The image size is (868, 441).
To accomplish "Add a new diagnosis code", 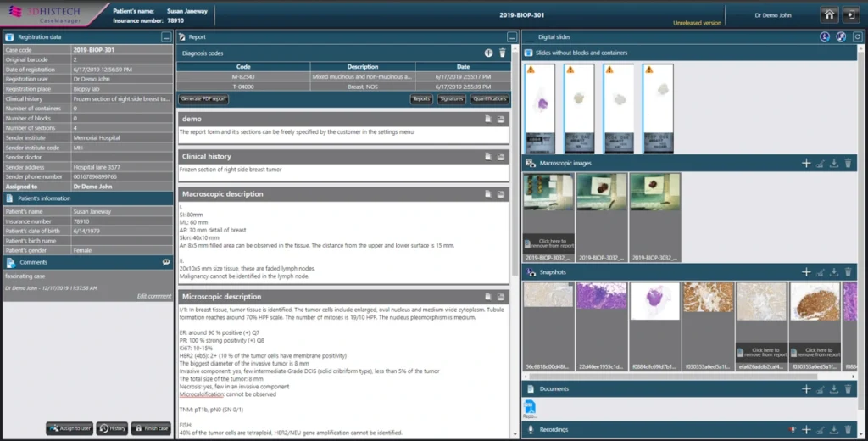I will click(488, 53).
